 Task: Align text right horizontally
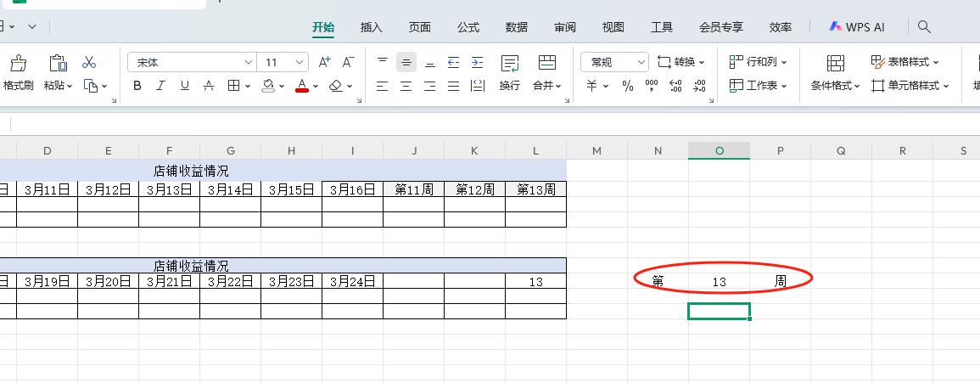coord(430,87)
